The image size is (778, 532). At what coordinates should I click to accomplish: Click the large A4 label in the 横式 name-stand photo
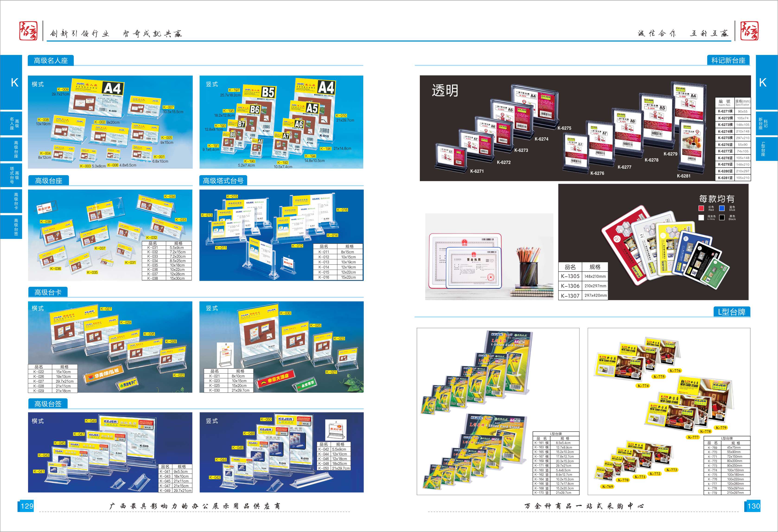click(x=112, y=88)
